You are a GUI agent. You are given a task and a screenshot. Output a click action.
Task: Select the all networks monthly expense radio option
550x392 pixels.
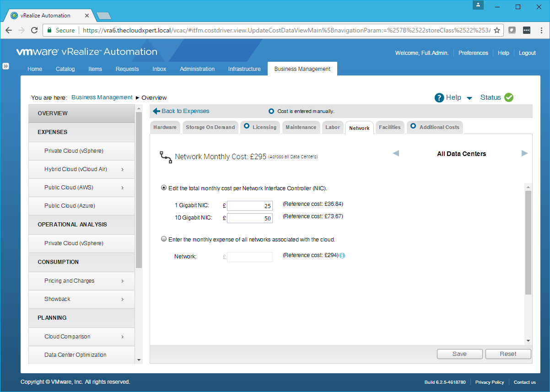point(164,239)
